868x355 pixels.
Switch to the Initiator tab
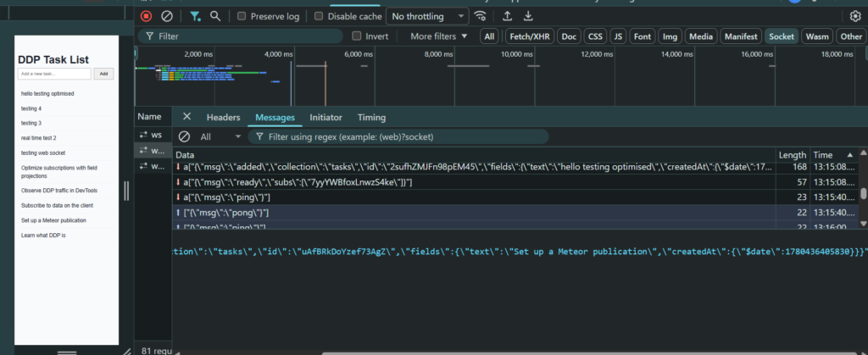point(325,117)
